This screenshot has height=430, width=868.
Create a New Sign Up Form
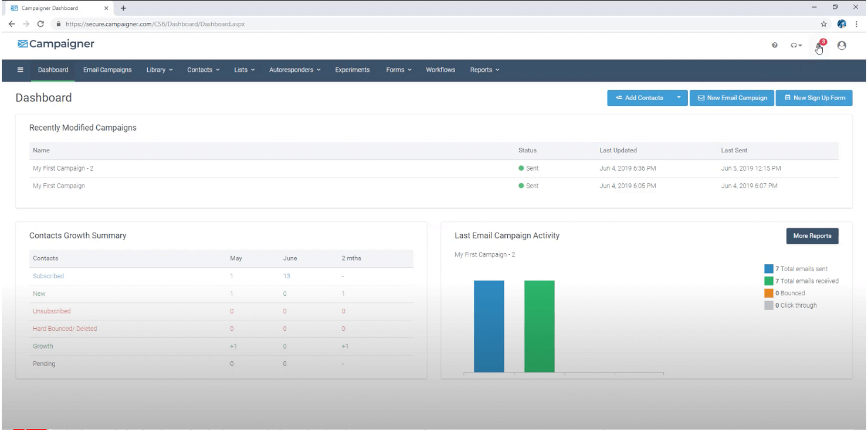point(814,98)
